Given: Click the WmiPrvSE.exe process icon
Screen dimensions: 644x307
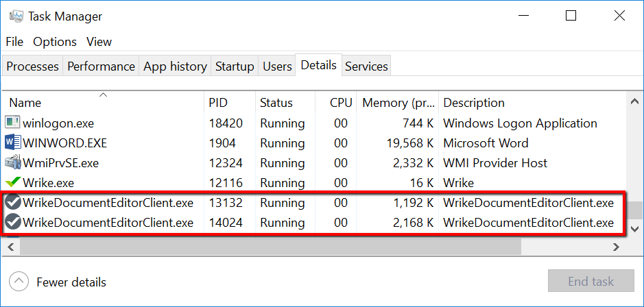Looking at the screenshot, I should [x=12, y=163].
